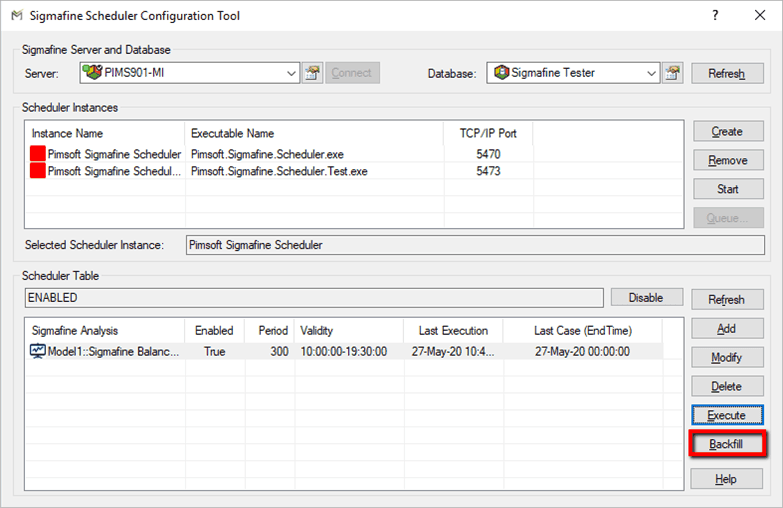783x508 pixels.
Task: Click the Queue... button
Action: pyautogui.click(x=728, y=218)
